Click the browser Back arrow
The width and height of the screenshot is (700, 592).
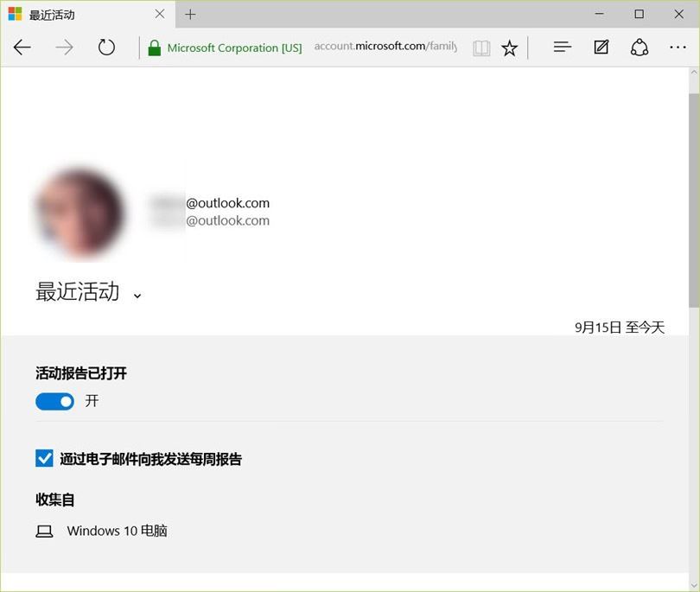click(22, 48)
